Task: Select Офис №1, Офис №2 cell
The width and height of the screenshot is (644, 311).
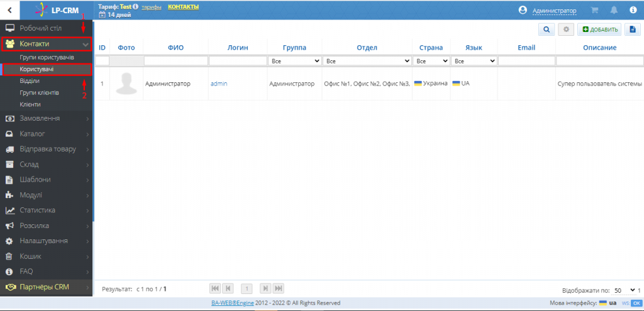Action: [367, 84]
